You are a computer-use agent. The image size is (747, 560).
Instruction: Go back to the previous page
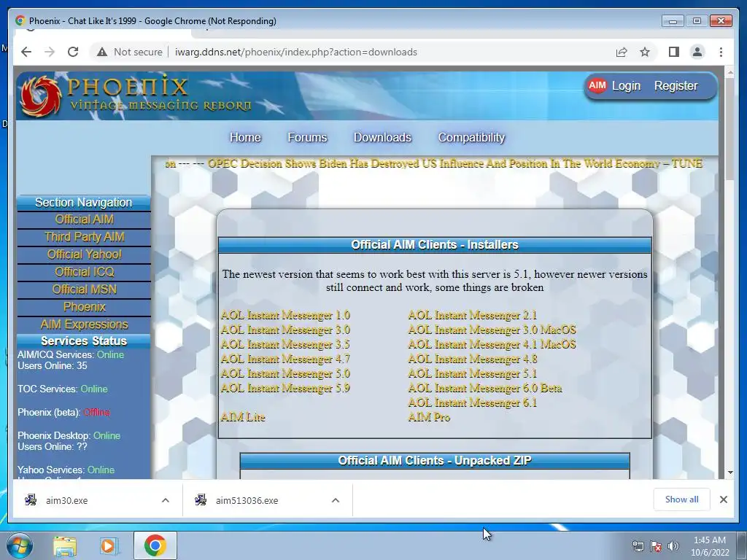tap(26, 52)
